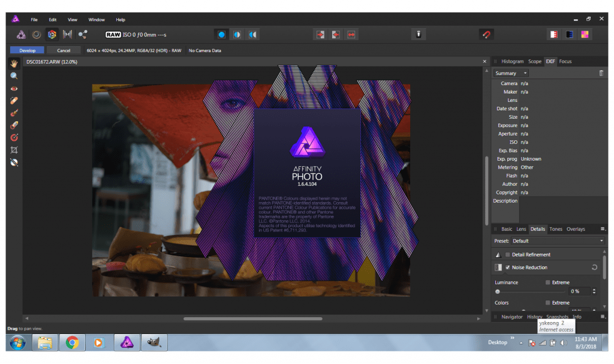Select the Blemish Removal bandage tool

[x=14, y=101]
